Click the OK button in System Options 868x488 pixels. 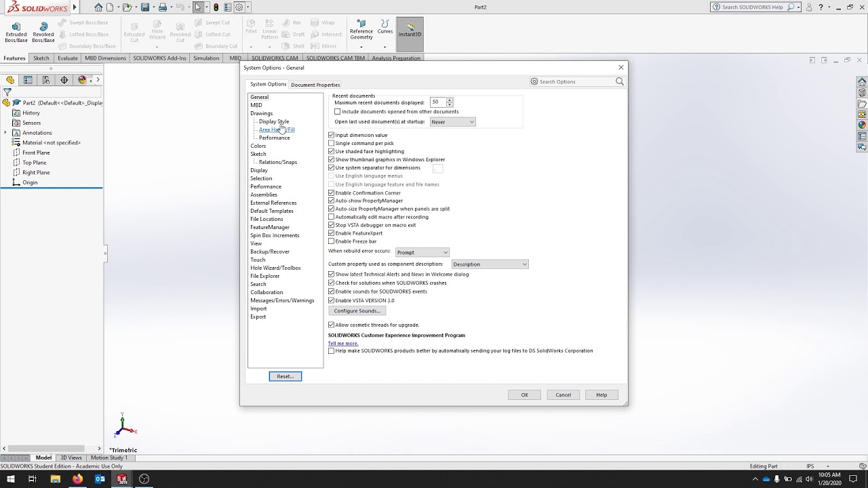(x=524, y=394)
